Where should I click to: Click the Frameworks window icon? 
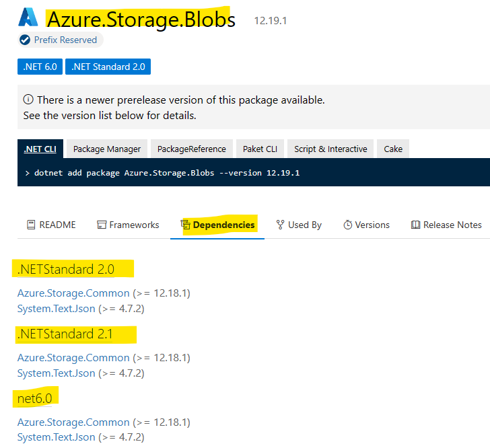click(102, 225)
